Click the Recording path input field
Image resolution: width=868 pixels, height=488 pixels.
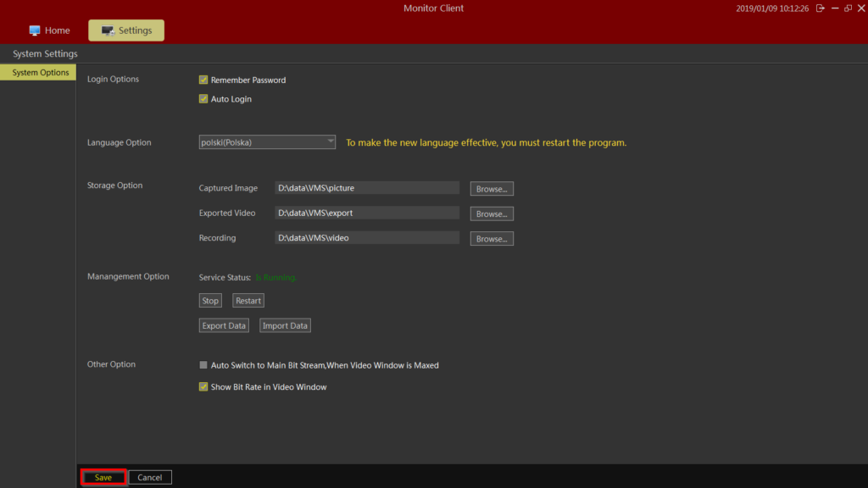(x=366, y=238)
